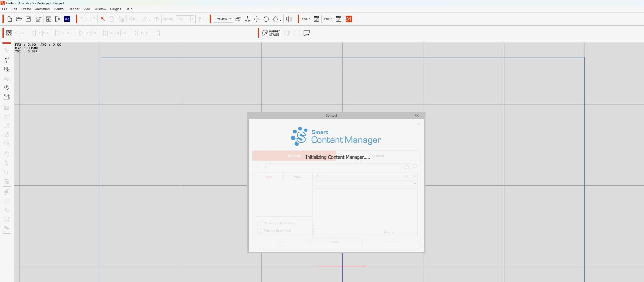Click the export range frame icon

tap(307, 33)
